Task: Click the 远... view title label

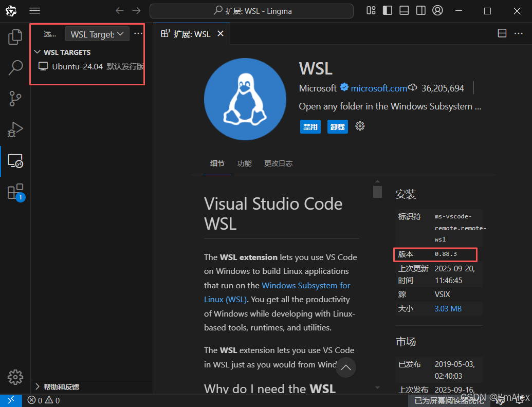Action: point(49,34)
